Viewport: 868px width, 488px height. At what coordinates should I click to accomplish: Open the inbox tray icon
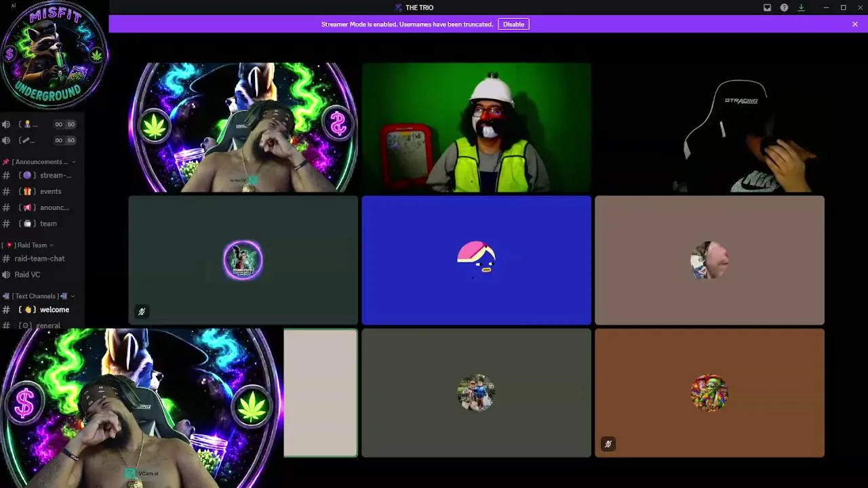pos(767,7)
